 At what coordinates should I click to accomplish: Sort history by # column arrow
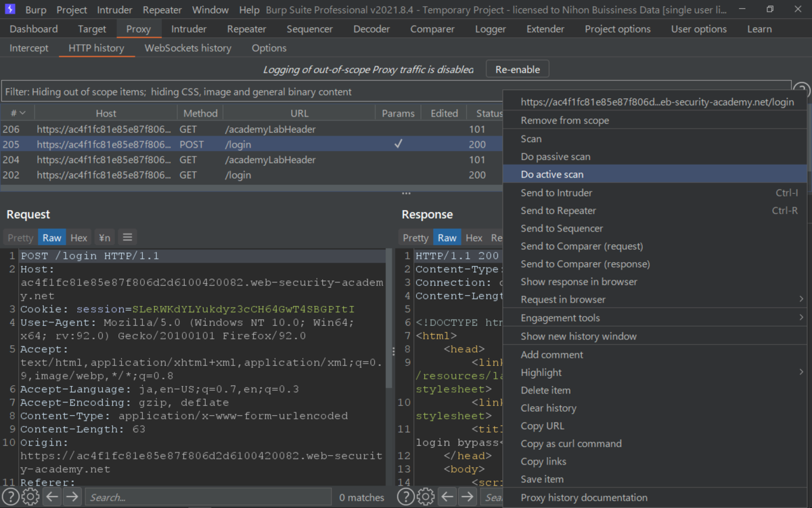22,113
